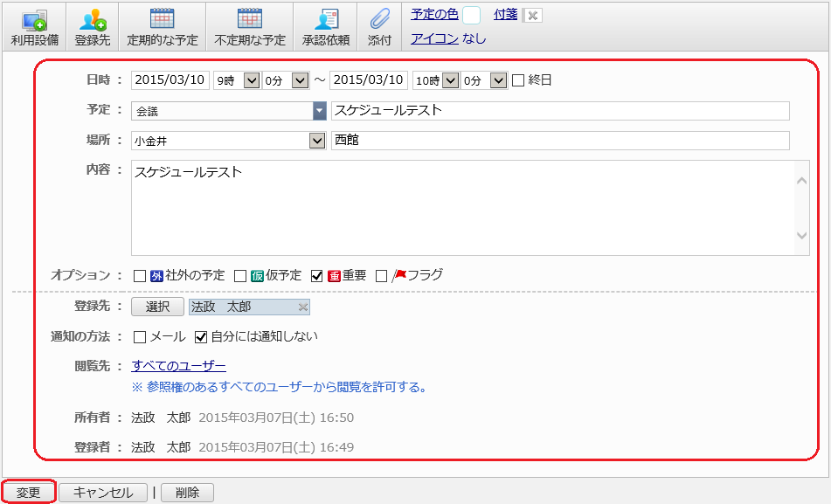Click the blue 外 external schedule icon

click(156, 276)
